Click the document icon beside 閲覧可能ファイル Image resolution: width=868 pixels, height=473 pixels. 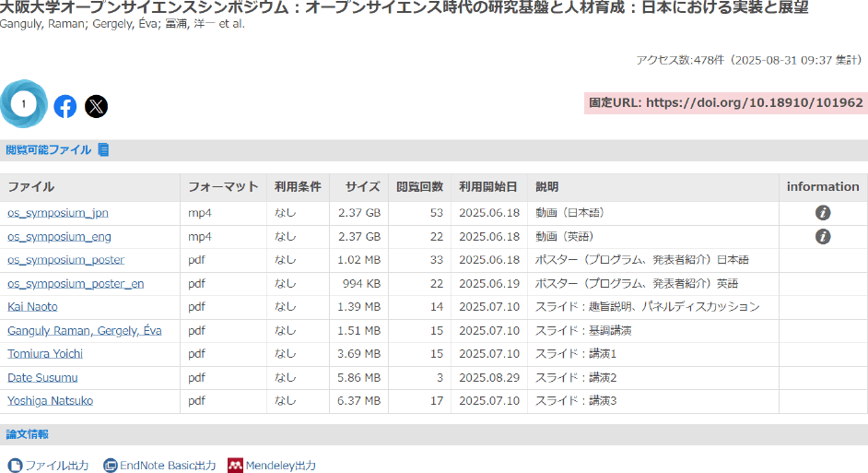click(103, 149)
